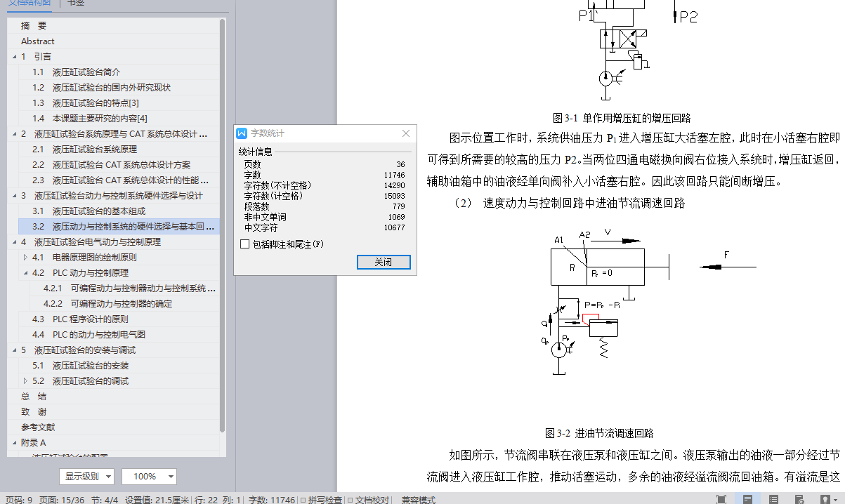Screen dimensions: 845x504
Task: Click the 段落数 779 row
Action: pyautogui.click(x=324, y=206)
